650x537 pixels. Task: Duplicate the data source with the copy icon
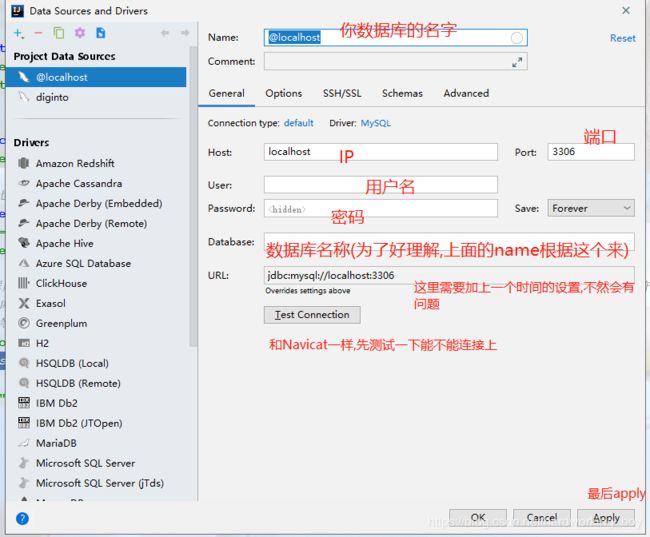[x=59, y=33]
